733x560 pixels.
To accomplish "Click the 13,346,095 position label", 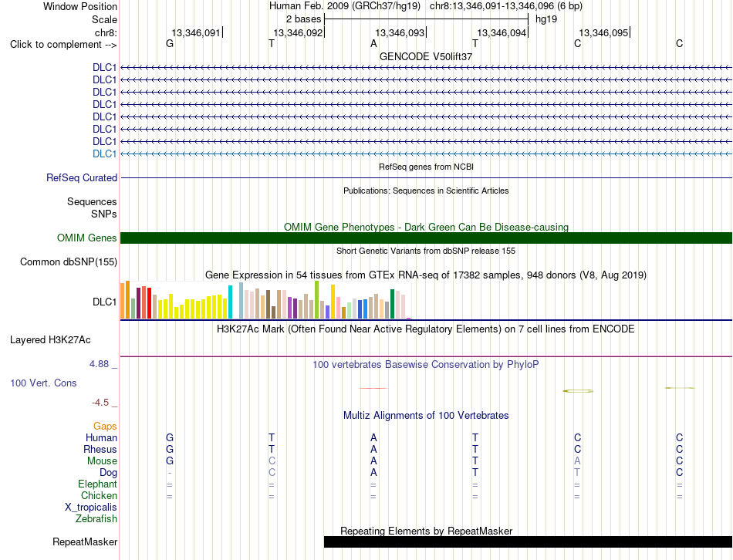I will point(603,32).
